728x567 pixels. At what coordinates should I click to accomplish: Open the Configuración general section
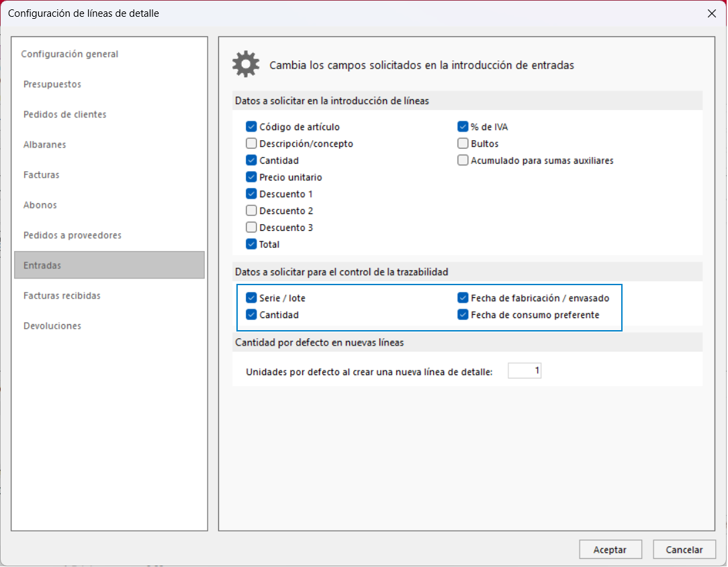pyautogui.click(x=70, y=54)
